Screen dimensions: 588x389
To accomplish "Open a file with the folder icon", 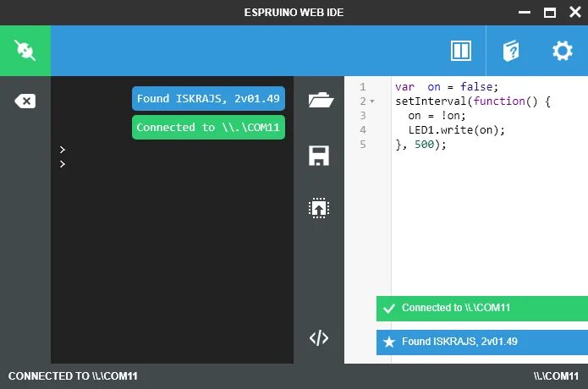I will pyautogui.click(x=320, y=100).
